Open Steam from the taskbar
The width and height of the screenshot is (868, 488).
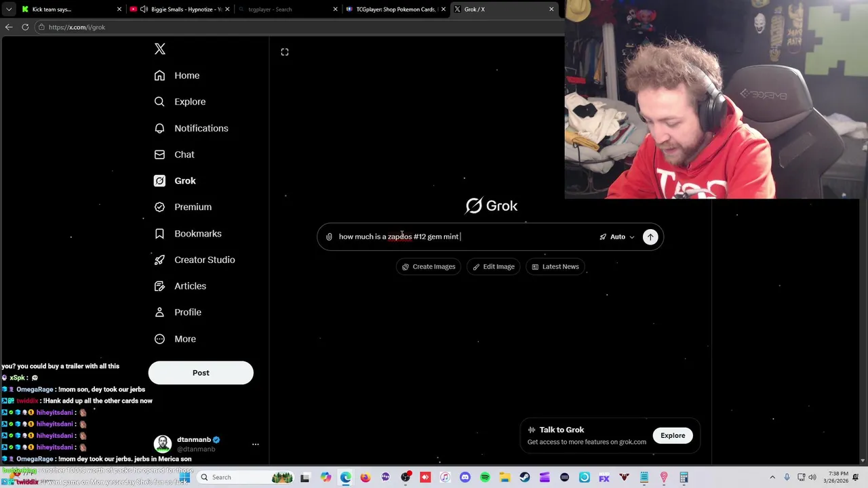525,477
